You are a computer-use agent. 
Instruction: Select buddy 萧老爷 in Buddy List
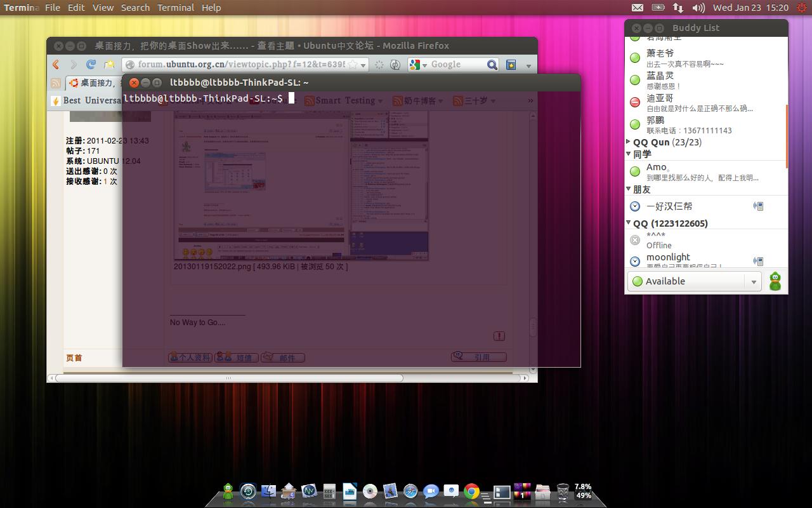click(x=706, y=58)
